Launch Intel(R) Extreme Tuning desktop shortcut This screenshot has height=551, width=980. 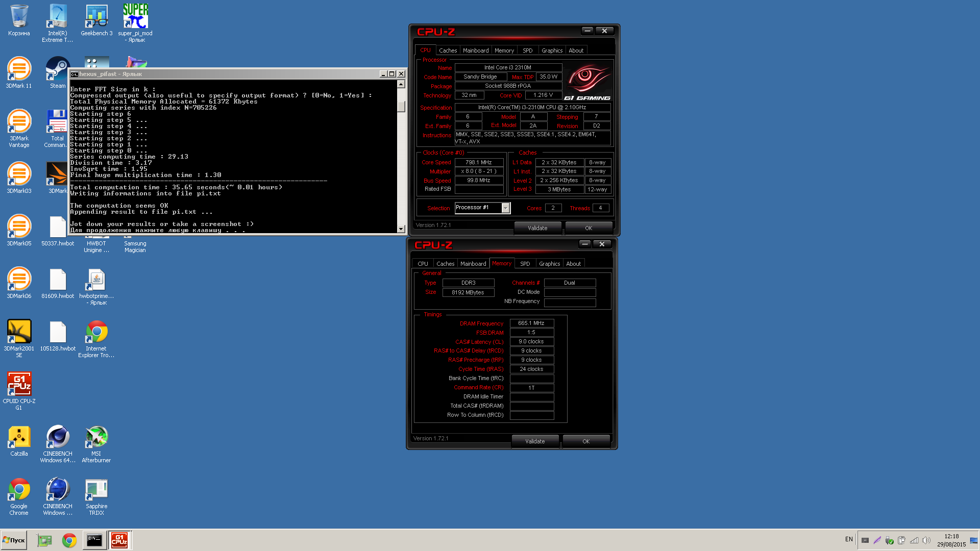tap(57, 23)
